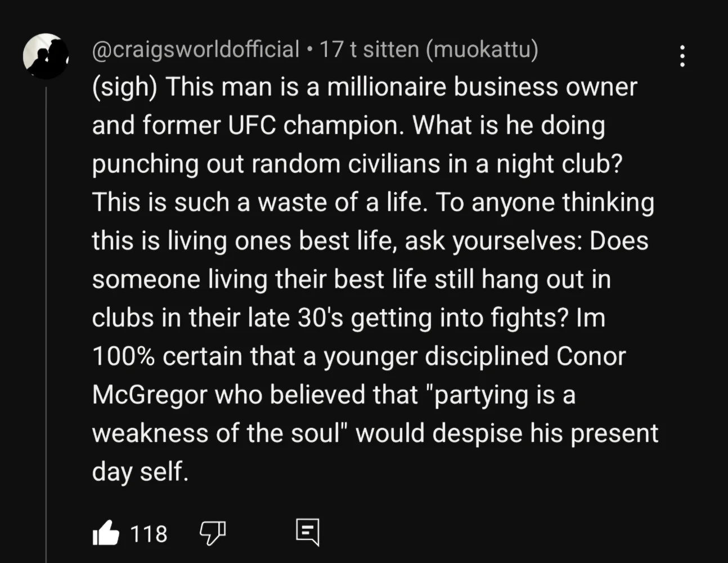
Task: Click "UFC champion" in the comment text
Action: pos(315,126)
